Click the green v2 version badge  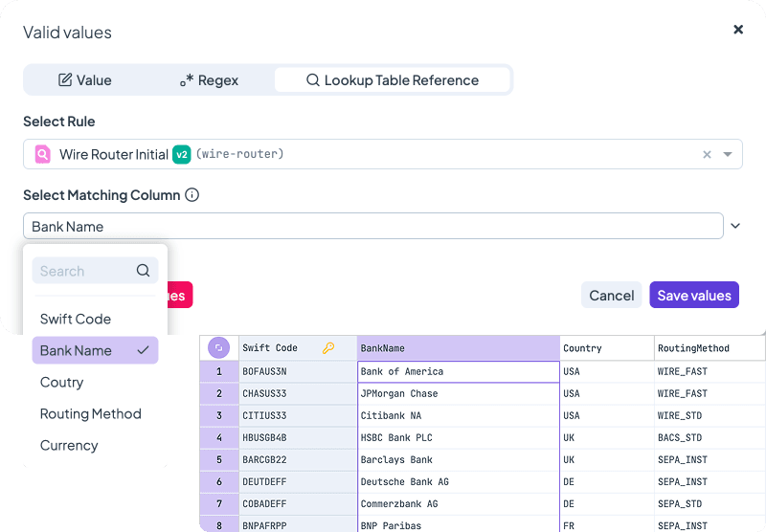(181, 154)
